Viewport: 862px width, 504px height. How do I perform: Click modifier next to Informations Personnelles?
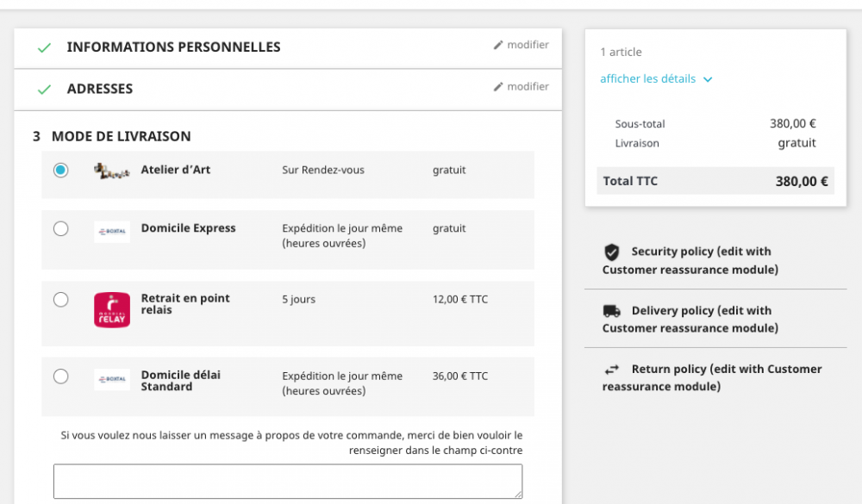click(x=522, y=45)
